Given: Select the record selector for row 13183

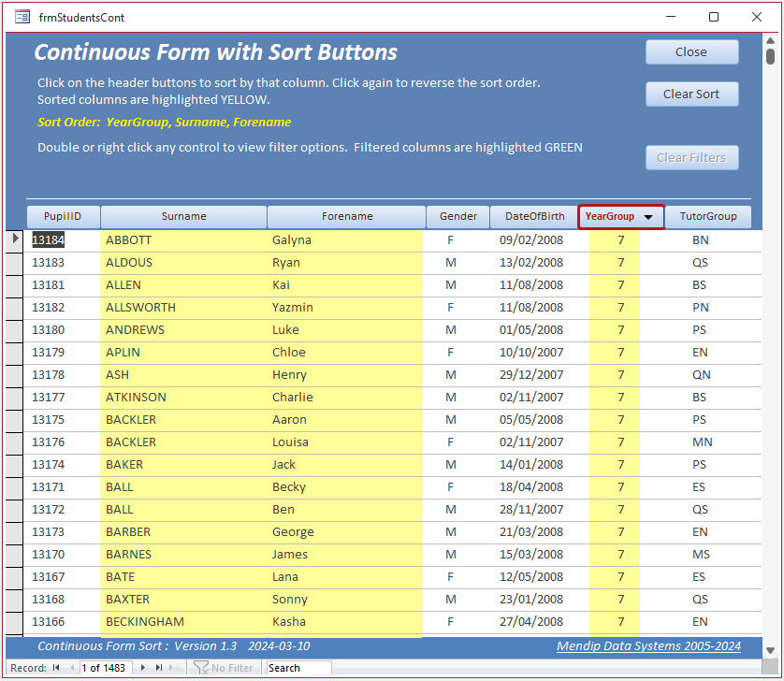Looking at the screenshot, I should point(14,263).
